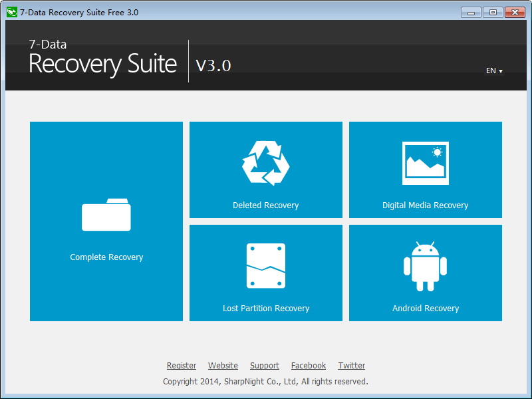Click the folder icon for Complete Recovery

tap(106, 213)
